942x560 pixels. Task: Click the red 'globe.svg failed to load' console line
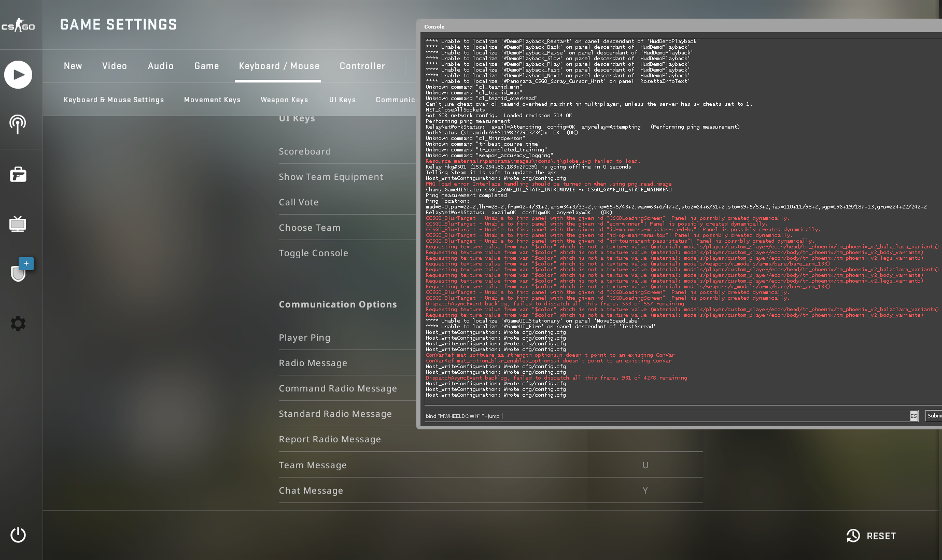[533, 161]
